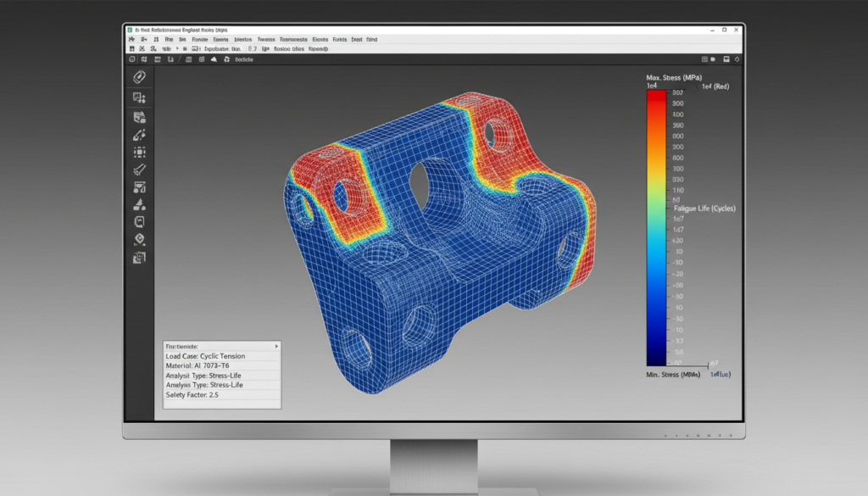Click the table grid icon at dark toolbar right

pyautogui.click(x=704, y=59)
